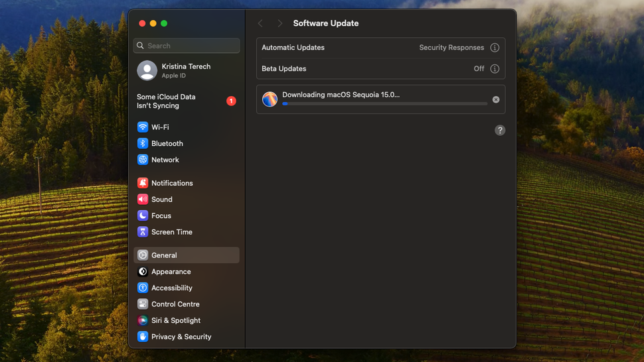Image resolution: width=644 pixels, height=362 pixels.
Task: Select Network label in sidebar
Action: click(165, 160)
